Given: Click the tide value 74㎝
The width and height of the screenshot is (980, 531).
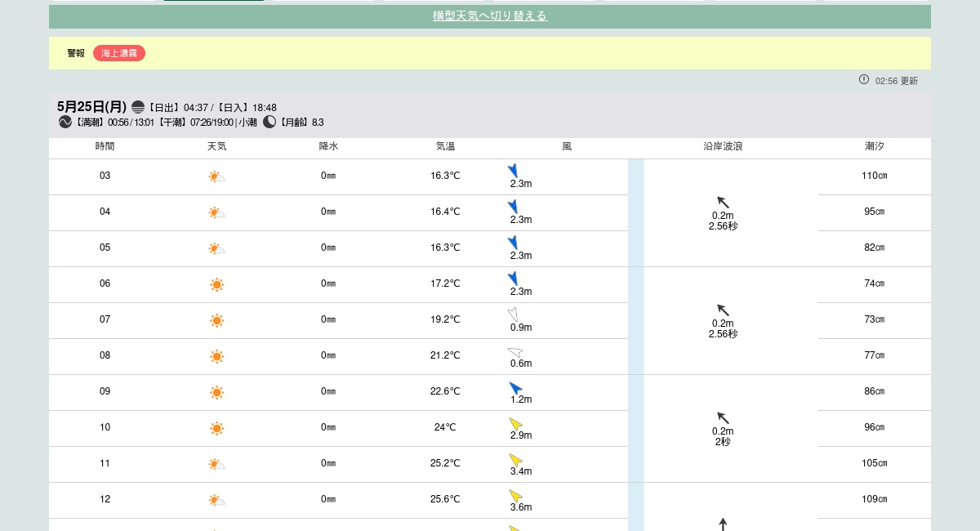Looking at the screenshot, I should pos(875,283).
